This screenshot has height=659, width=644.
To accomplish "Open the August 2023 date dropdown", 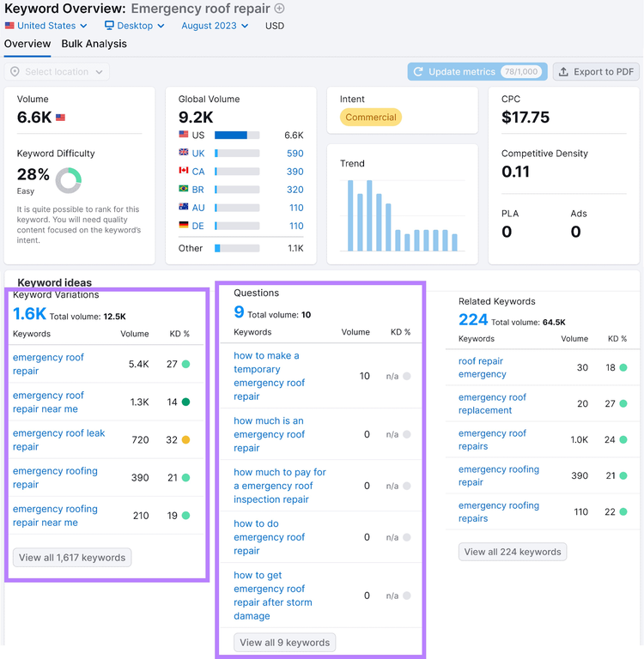I will 215,26.
